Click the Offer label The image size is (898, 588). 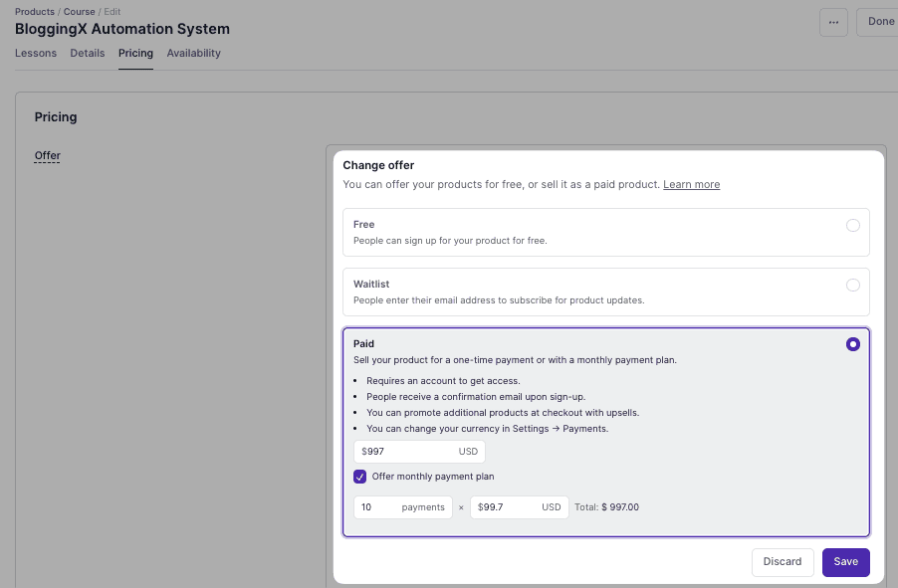pyautogui.click(x=47, y=156)
